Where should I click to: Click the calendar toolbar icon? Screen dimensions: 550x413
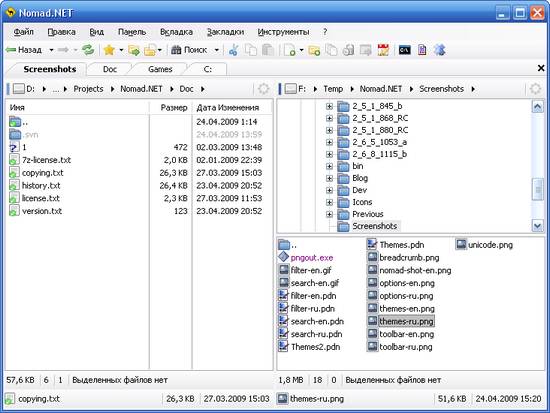(x=383, y=50)
